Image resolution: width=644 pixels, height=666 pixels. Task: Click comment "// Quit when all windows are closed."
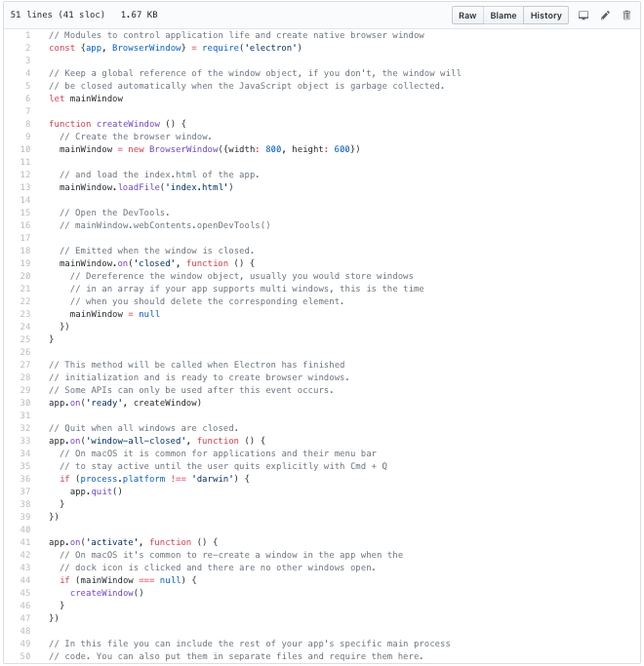pyautogui.click(x=143, y=428)
